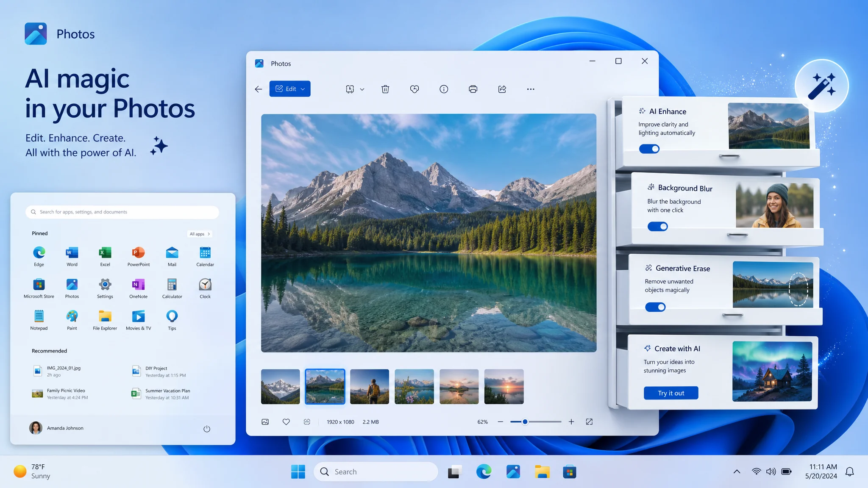Zoom in with the plus button
The image size is (868, 488).
(x=571, y=422)
